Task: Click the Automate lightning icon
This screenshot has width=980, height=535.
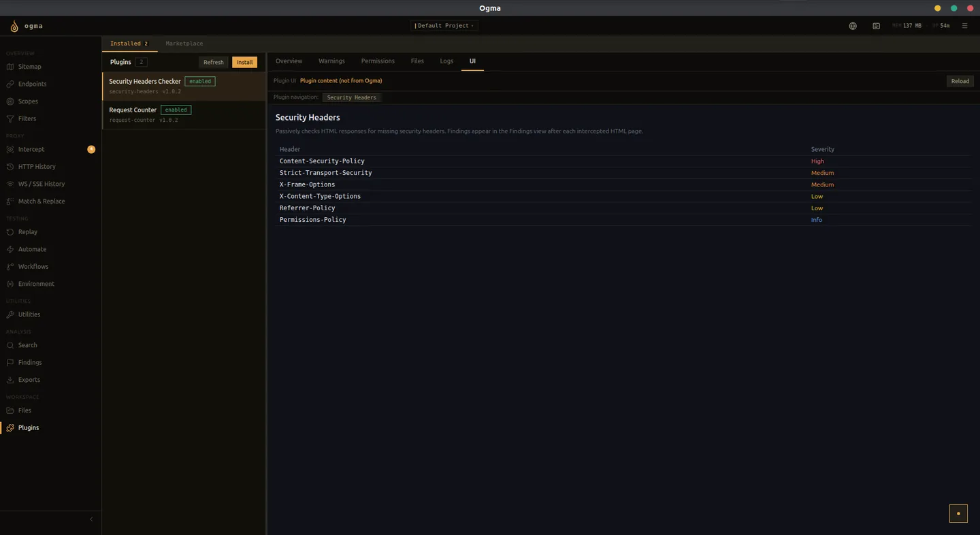Action: 10,249
